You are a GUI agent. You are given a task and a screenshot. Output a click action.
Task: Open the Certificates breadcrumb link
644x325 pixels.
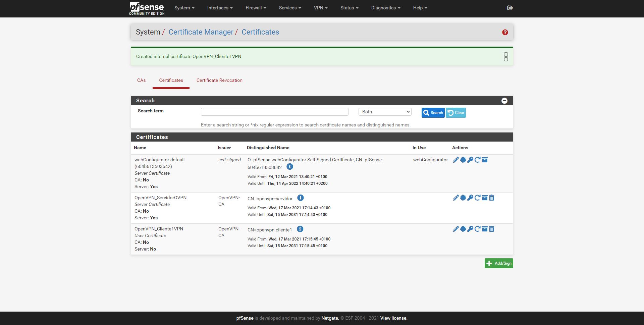tap(260, 32)
